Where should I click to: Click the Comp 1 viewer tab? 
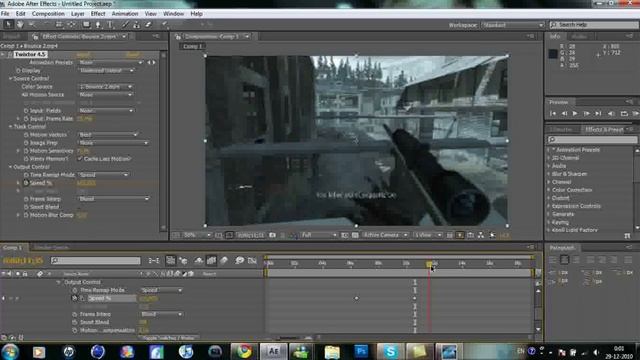click(x=192, y=46)
